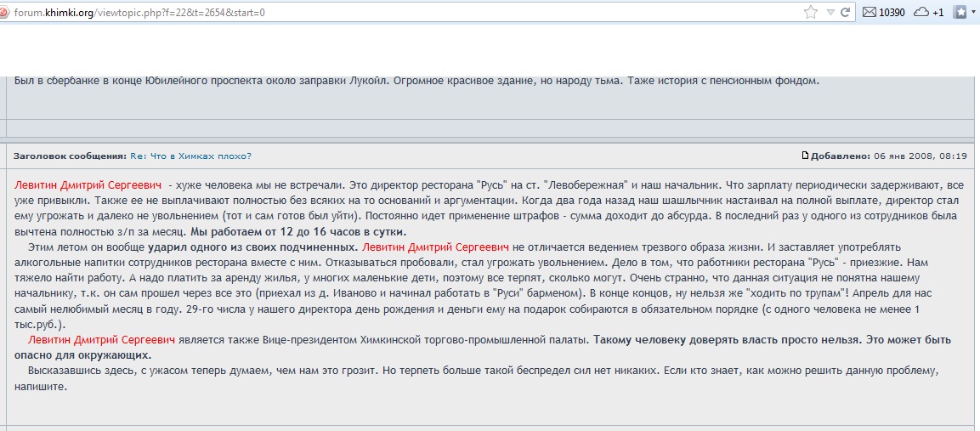
Task: Click the forum.khimki.org URL field
Action: tap(340, 14)
